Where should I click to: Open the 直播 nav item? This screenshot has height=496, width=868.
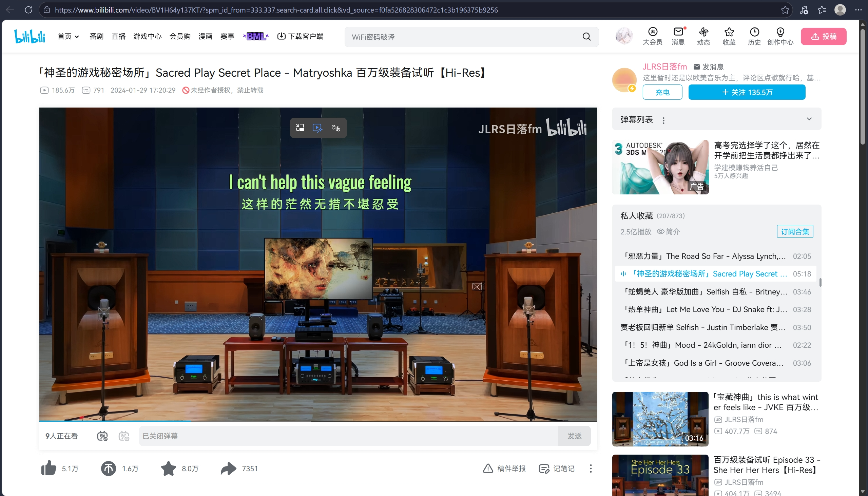coord(118,36)
